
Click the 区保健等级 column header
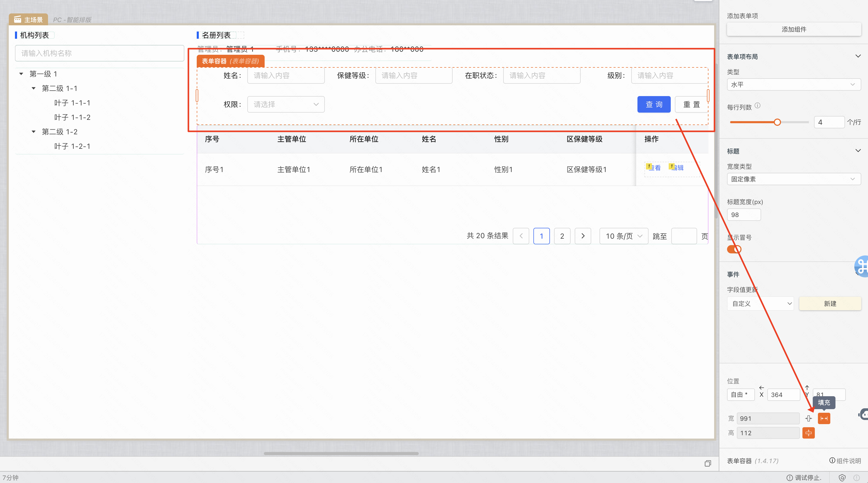click(584, 139)
